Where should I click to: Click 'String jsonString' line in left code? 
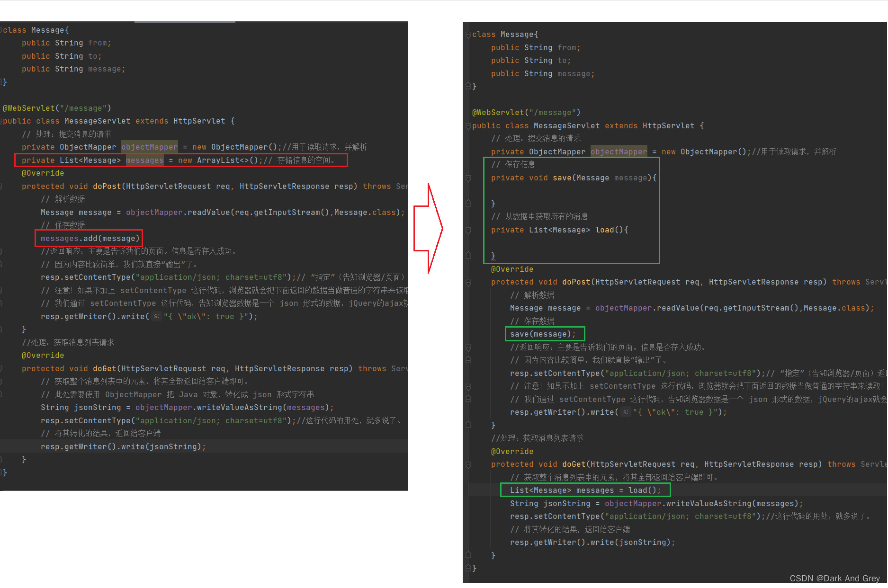click(x=187, y=408)
